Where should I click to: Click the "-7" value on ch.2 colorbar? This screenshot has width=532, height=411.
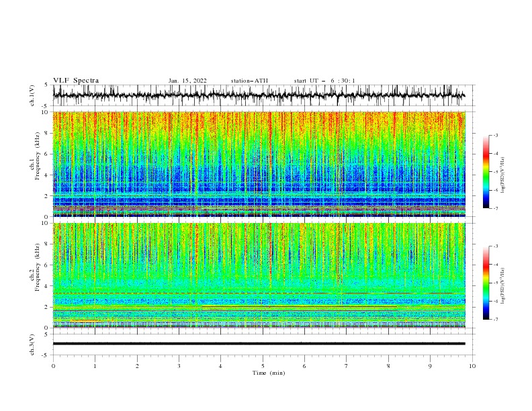coord(496,319)
